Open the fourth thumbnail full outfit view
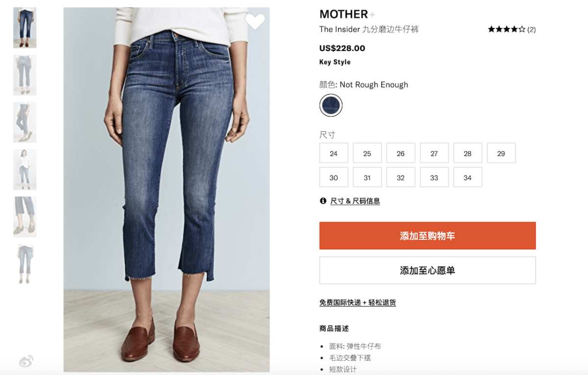This screenshot has width=588, height=375. 24,170
